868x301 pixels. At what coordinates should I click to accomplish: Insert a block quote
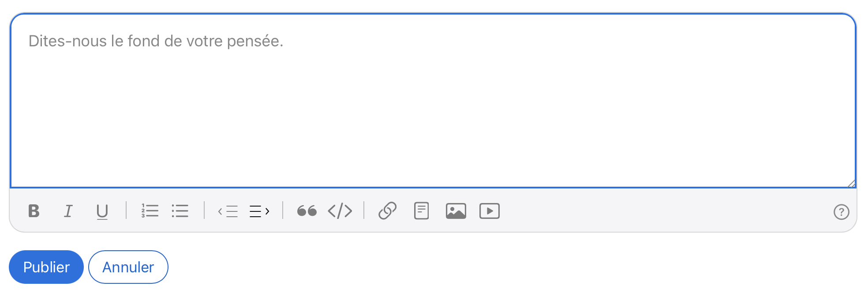(307, 211)
